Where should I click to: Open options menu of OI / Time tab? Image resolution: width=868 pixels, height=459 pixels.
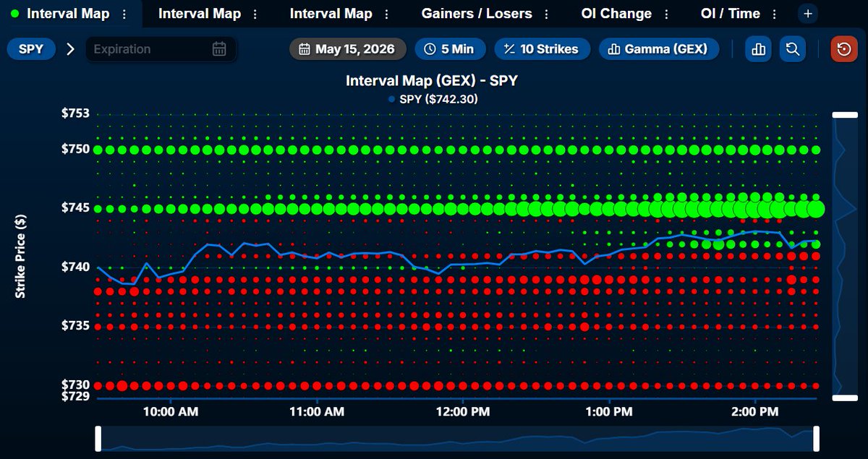[775, 14]
